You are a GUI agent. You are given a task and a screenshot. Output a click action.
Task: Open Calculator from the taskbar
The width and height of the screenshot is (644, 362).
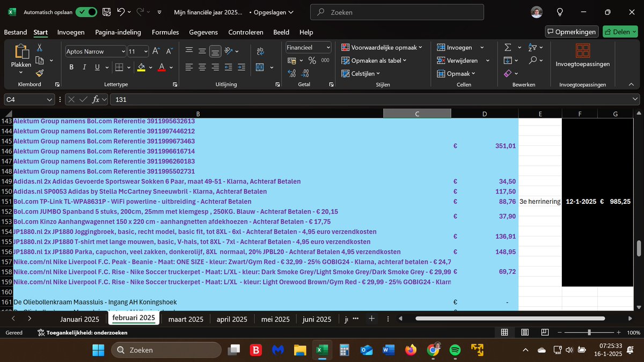coord(345,350)
